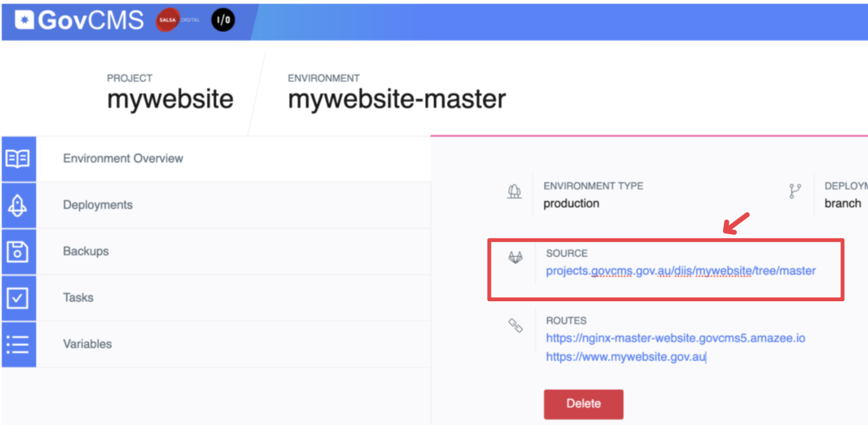Open the Deployments section

(98, 205)
